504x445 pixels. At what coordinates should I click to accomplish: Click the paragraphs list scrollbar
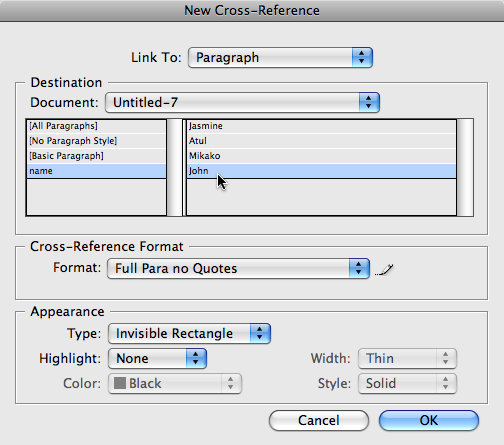pyautogui.click(x=465, y=167)
